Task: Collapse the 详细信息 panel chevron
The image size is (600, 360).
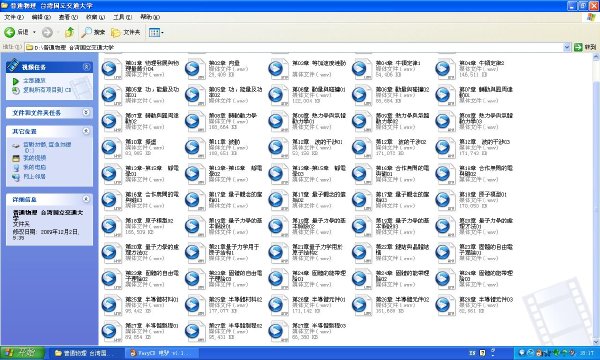Action: 86,199
